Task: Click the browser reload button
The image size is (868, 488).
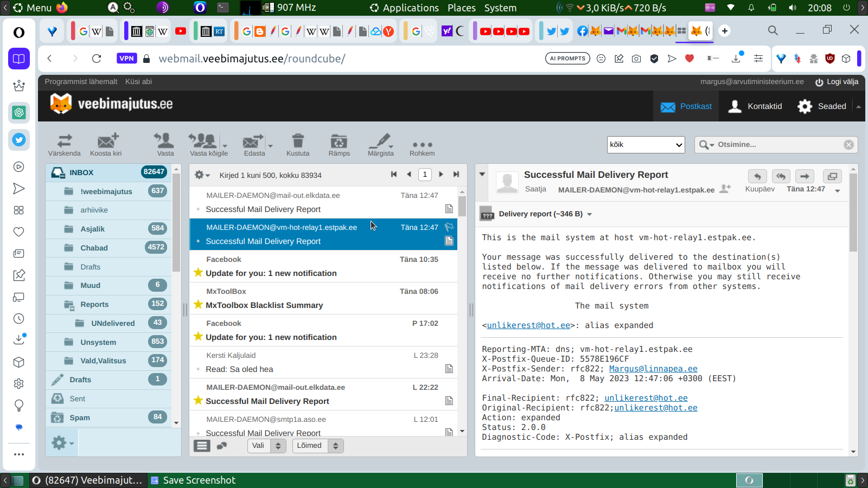Action: (x=97, y=59)
